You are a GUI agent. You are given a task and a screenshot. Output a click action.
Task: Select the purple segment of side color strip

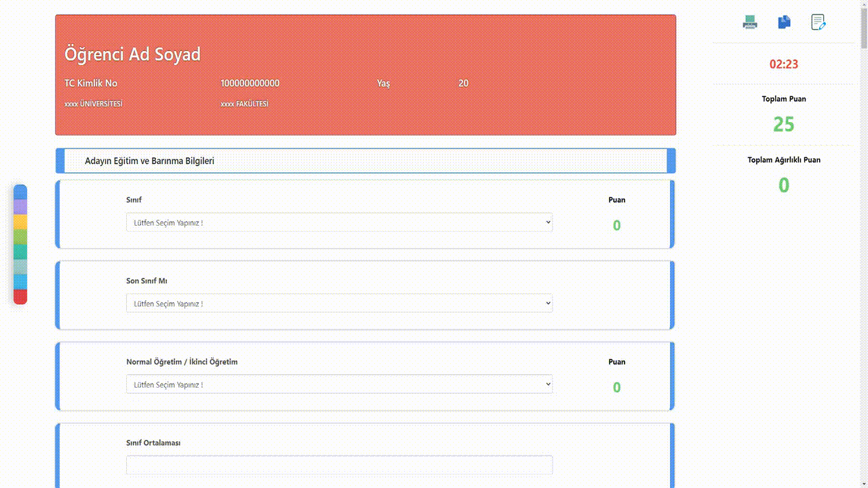click(20, 207)
